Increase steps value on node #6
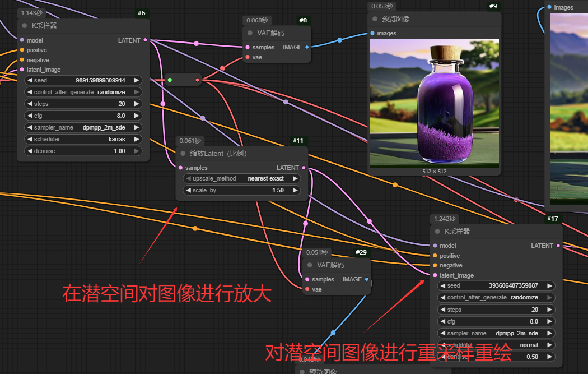 [x=136, y=104]
